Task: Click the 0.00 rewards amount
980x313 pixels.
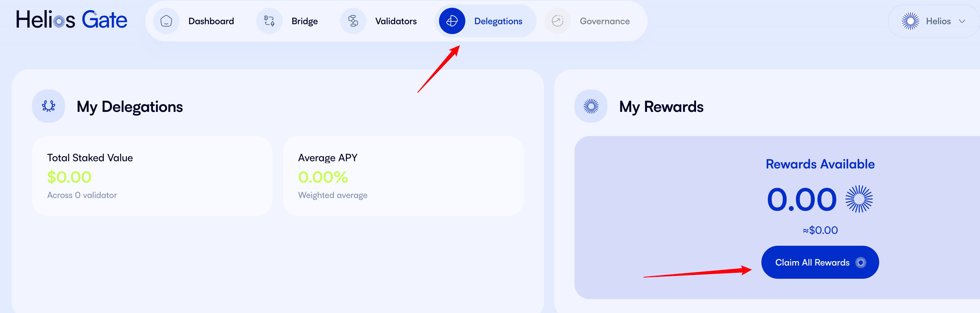Action: point(802,200)
